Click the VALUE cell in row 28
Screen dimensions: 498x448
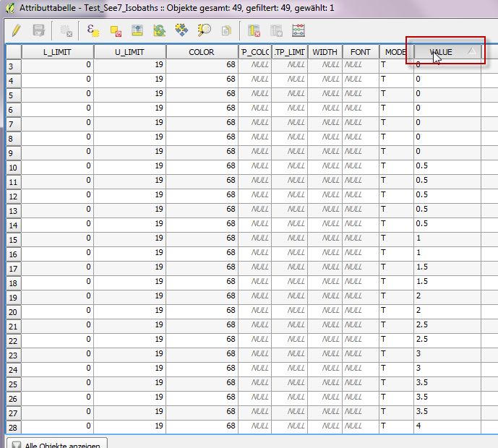click(x=447, y=426)
